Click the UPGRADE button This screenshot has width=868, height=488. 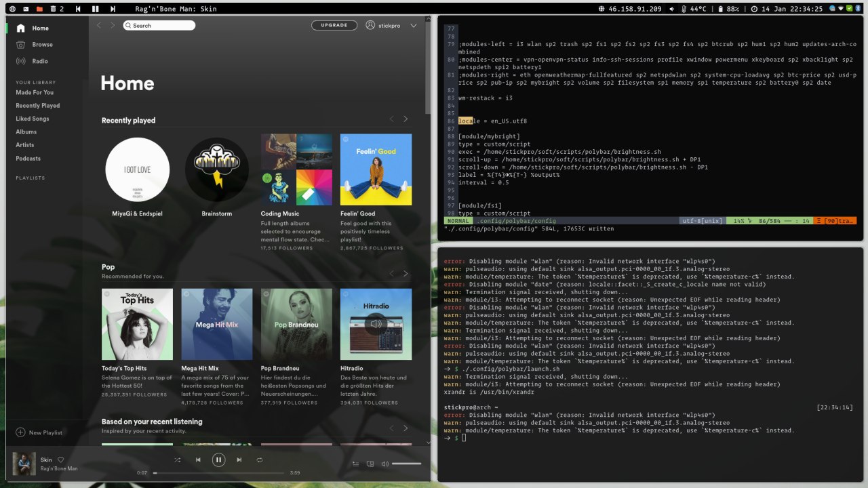[334, 25]
